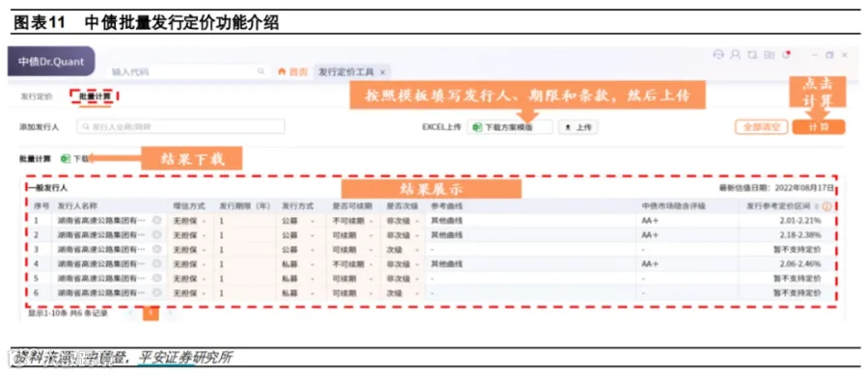Image resolution: width=868 pixels, height=375 pixels.
Task: Click the orange 计算 button
Action: click(819, 126)
